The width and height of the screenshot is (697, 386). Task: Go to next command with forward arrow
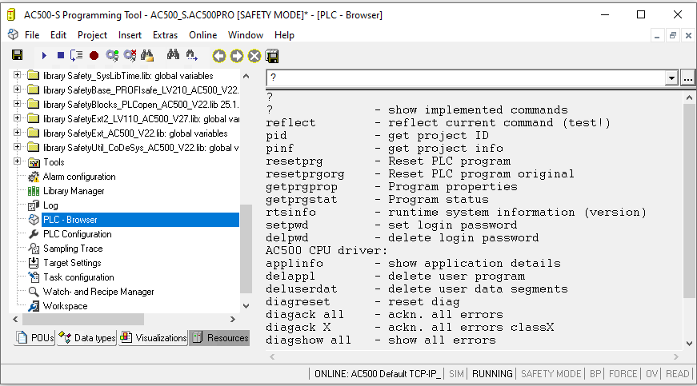[237, 56]
